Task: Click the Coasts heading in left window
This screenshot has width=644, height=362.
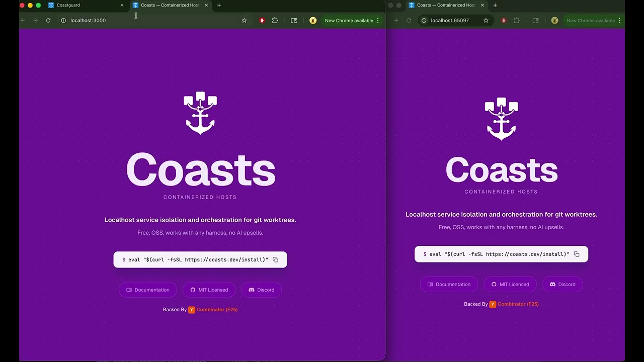Action: tap(200, 169)
